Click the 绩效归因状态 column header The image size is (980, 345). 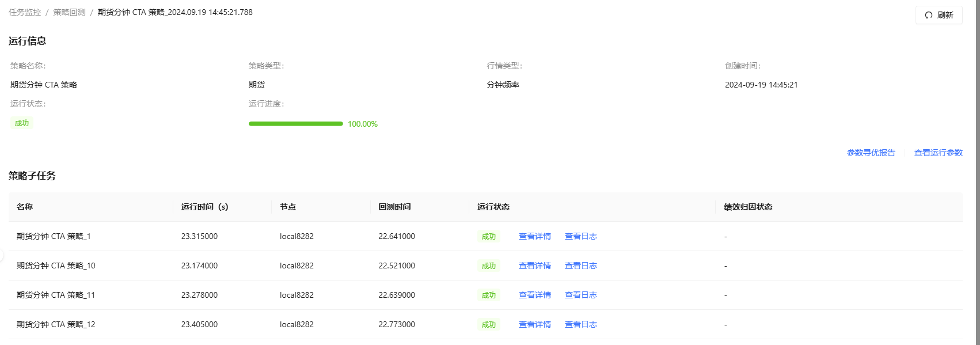(x=748, y=207)
